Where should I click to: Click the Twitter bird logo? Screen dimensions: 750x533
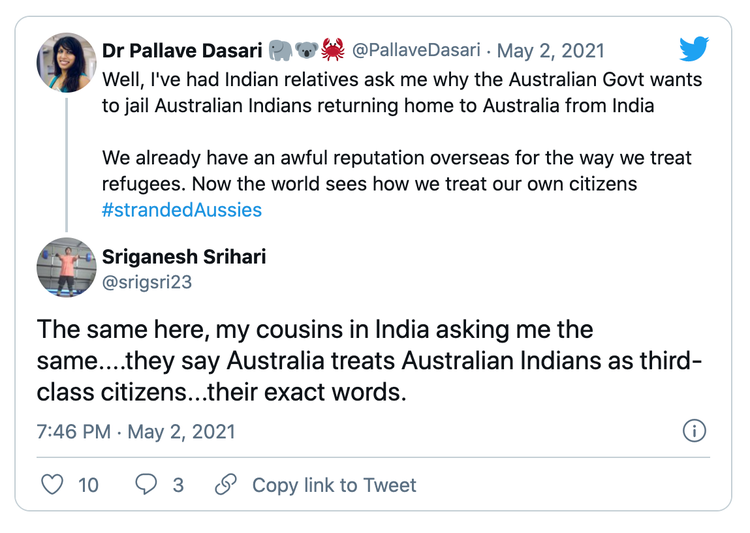(x=693, y=49)
